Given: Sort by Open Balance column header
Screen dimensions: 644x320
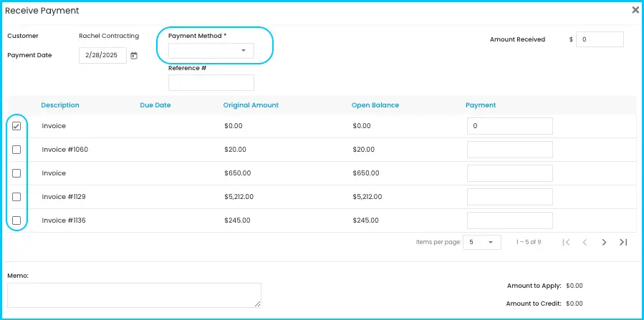Looking at the screenshot, I should click(375, 105).
